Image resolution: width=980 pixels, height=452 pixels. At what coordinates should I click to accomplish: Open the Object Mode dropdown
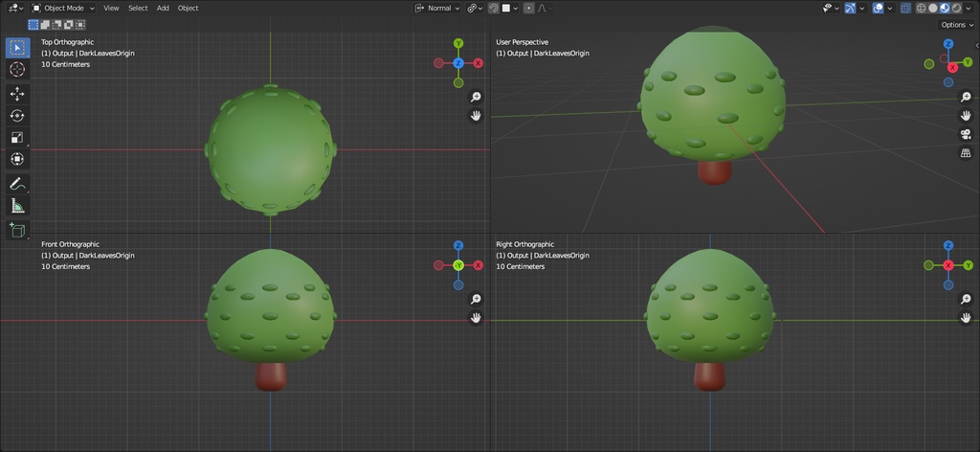62,8
